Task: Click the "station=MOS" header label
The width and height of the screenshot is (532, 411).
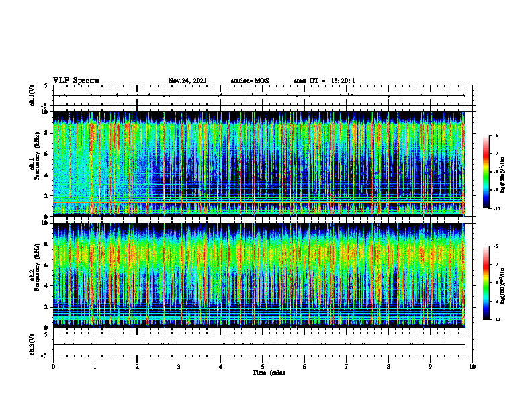Action: pos(250,81)
